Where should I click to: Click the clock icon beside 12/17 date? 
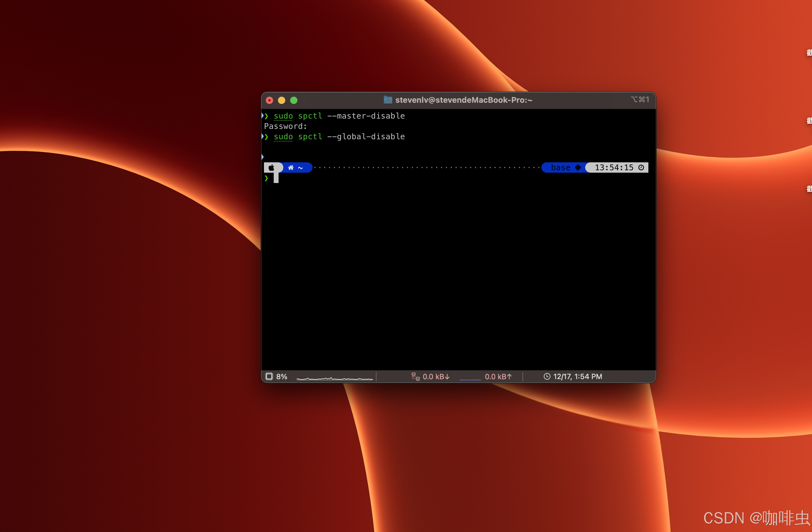(547, 376)
